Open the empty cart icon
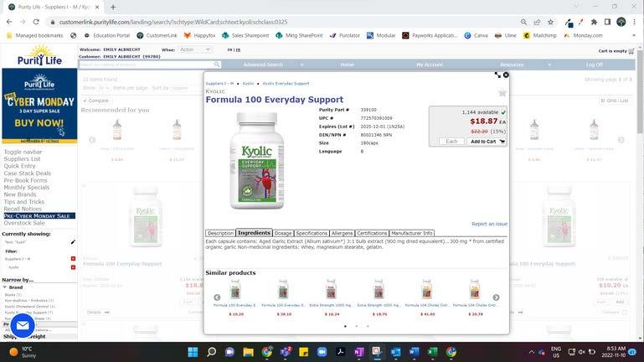This screenshot has height=362, width=644. pos(631,51)
